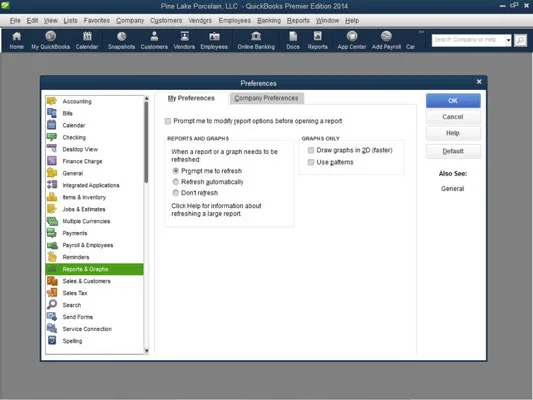This screenshot has height=400, width=533.
Task: Close the Preferences dialog
Action: pyautogui.click(x=479, y=82)
